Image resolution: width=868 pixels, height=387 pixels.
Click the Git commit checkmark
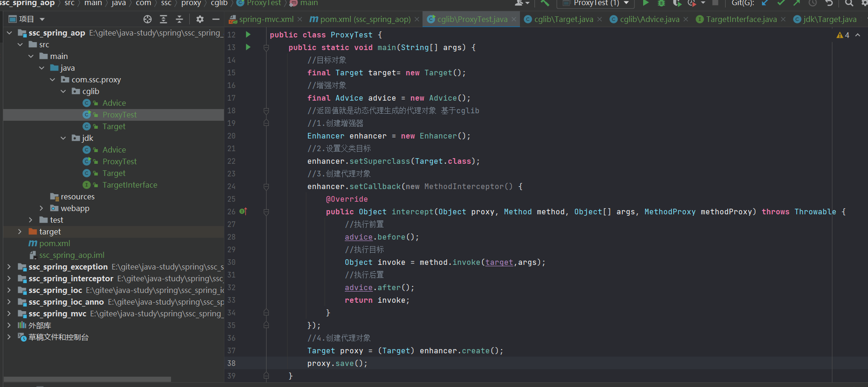[x=781, y=3]
